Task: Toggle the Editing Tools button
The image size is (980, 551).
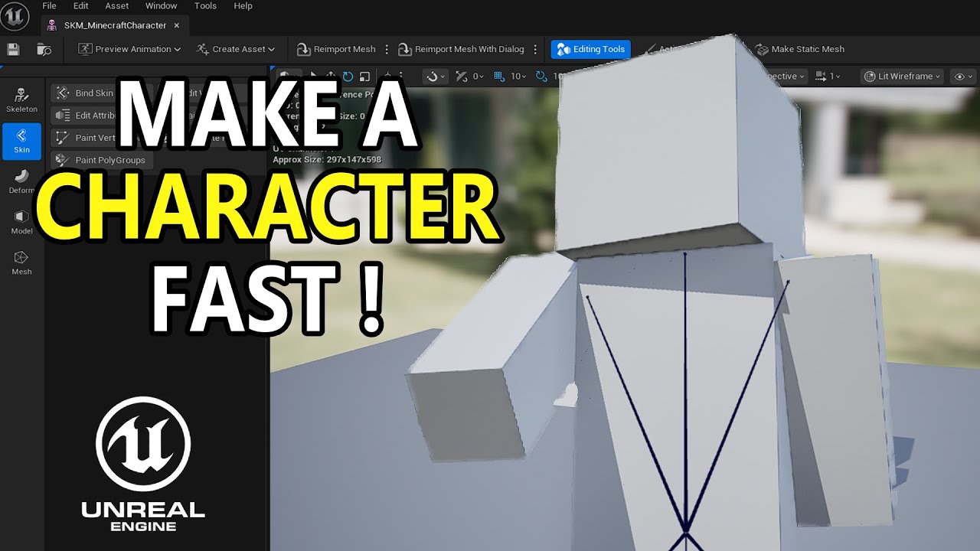Action: 591,49
